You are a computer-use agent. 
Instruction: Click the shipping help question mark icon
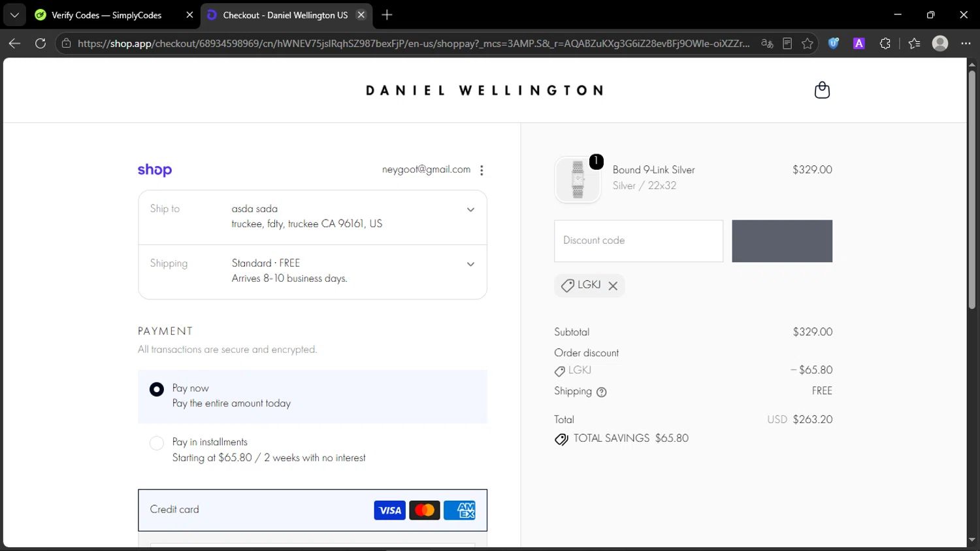coord(602,392)
